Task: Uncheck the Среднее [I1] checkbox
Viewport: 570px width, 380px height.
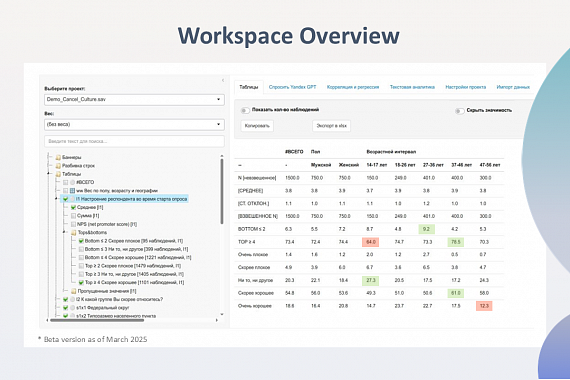Action: pos(73,208)
